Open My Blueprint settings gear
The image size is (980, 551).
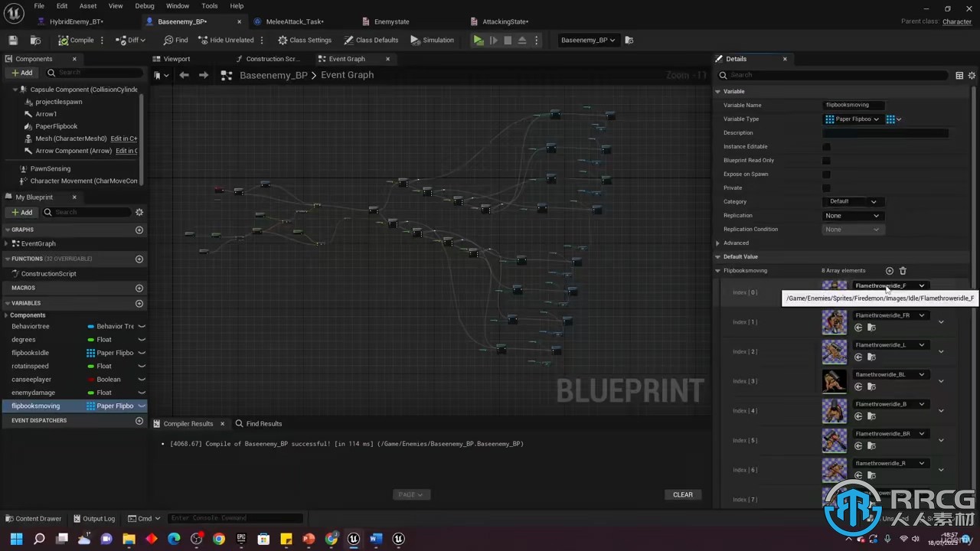tap(139, 212)
